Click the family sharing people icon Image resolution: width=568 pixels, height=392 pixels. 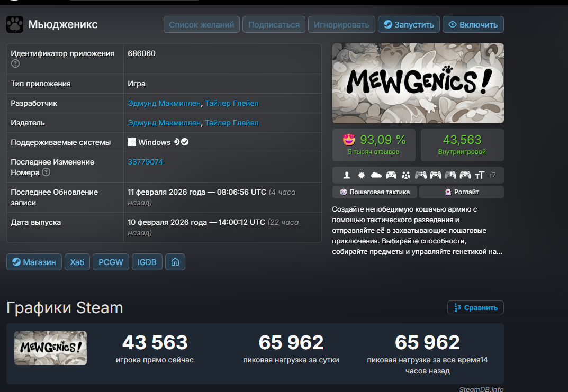pyautogui.click(x=405, y=176)
